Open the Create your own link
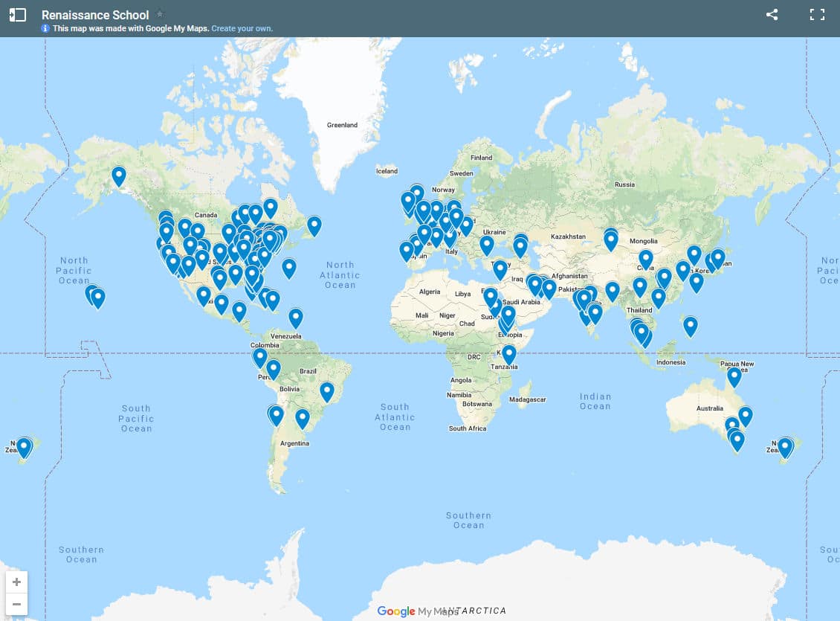840x621 pixels. (x=242, y=28)
